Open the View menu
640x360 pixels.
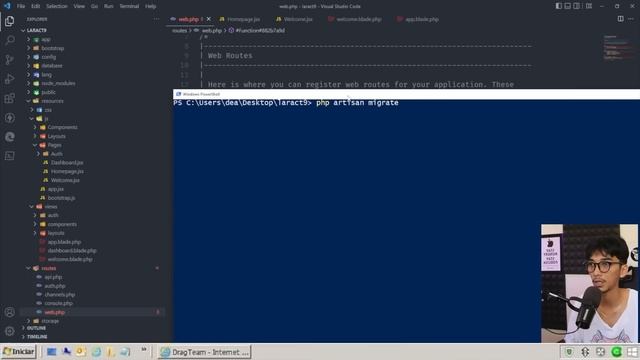79,6
